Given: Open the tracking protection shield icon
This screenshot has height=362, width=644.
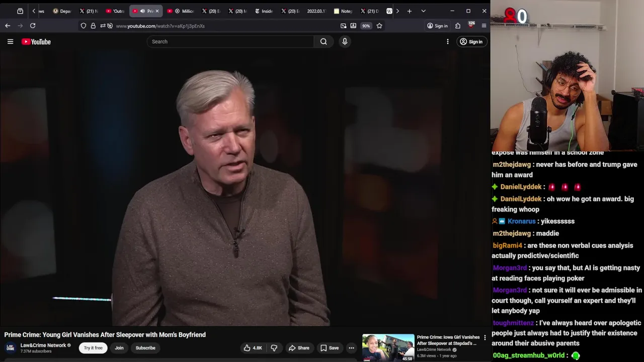Looking at the screenshot, I should click(x=84, y=26).
